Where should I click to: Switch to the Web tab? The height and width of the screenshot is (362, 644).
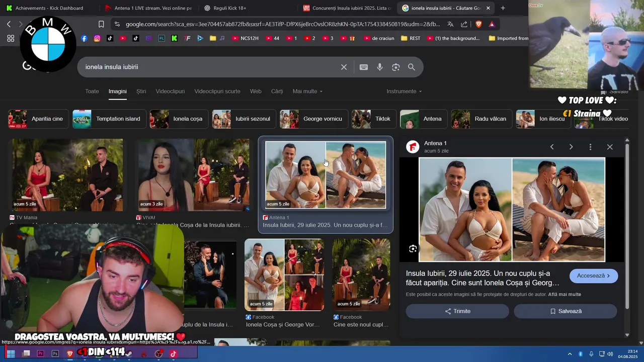click(x=256, y=92)
